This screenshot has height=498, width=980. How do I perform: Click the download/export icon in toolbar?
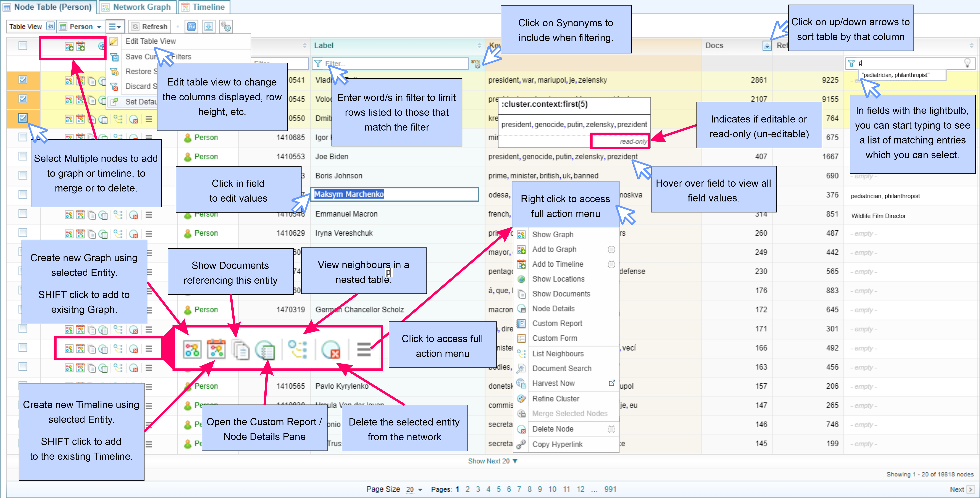tap(208, 27)
